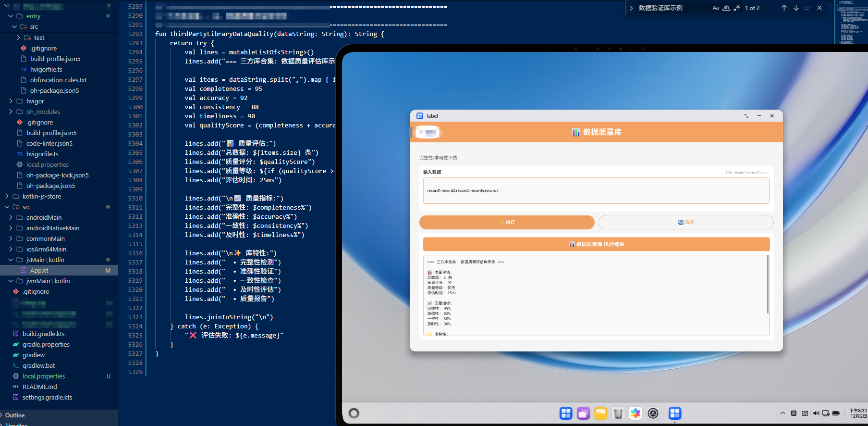Click the running label app icon in dock

click(675, 413)
